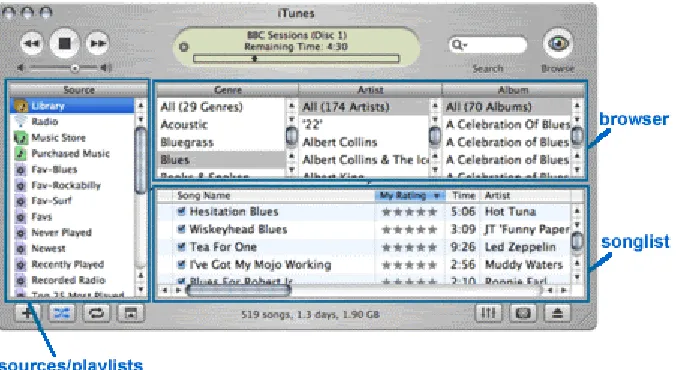Select Bluegrass genre
Viewport: 678px width, 370px height.
(x=221, y=142)
